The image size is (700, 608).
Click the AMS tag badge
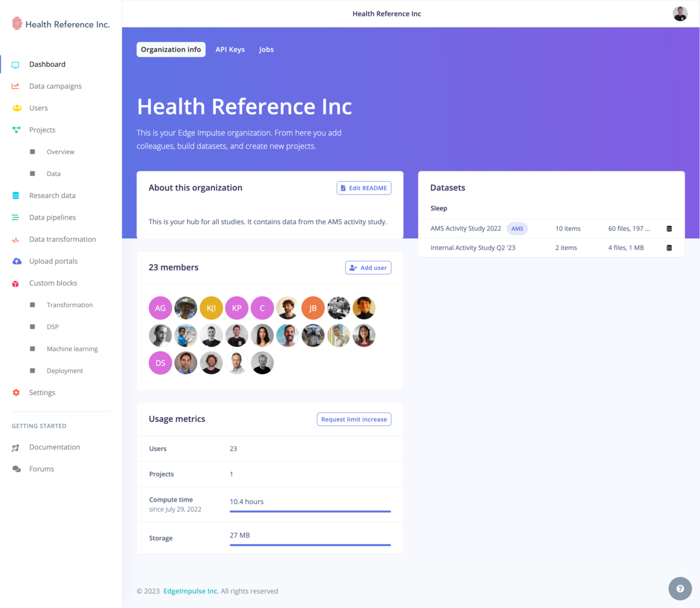click(517, 229)
